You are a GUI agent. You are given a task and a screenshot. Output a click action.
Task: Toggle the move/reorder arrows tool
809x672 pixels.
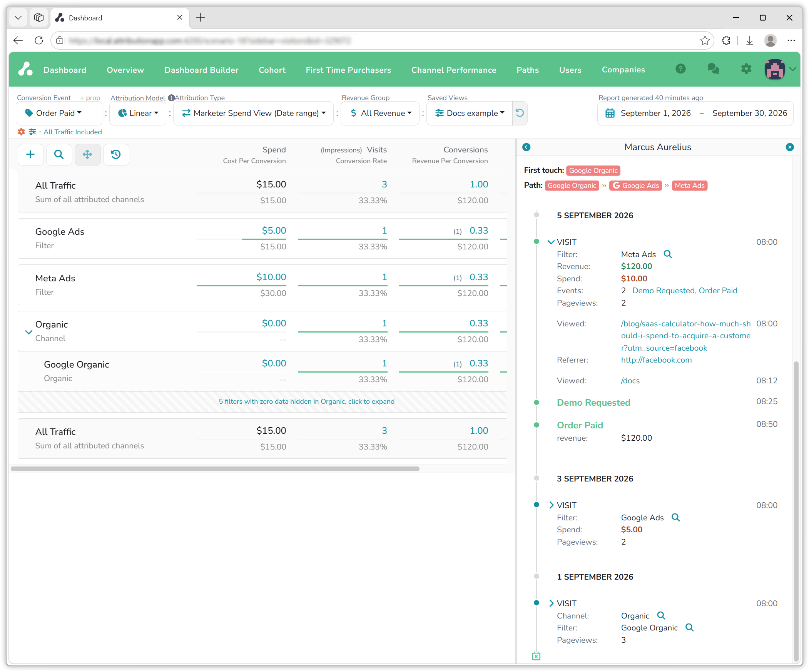coord(87,154)
